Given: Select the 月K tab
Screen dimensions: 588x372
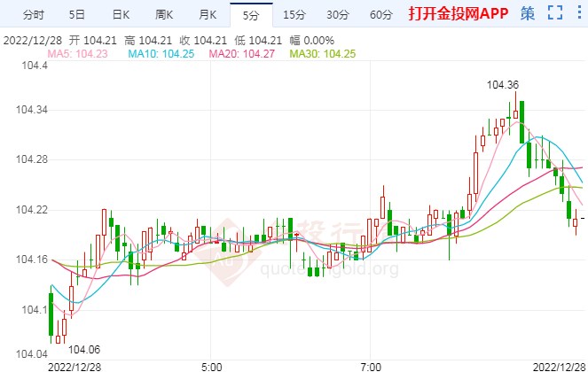Looking at the screenshot, I should [x=208, y=14].
